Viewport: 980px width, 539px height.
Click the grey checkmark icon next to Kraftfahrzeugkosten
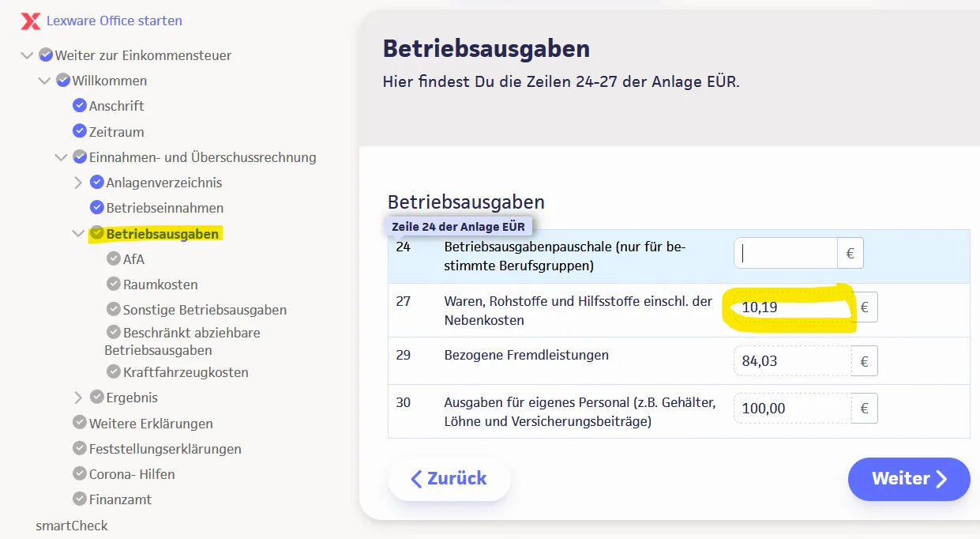coord(115,371)
